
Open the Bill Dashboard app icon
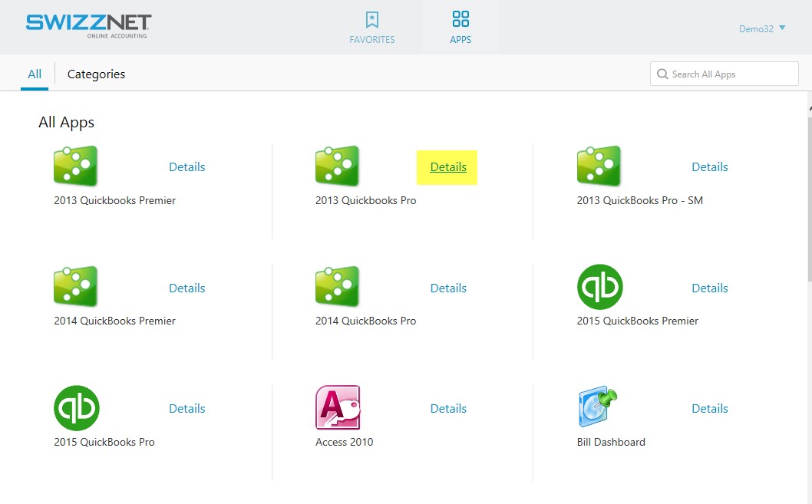[598, 407]
